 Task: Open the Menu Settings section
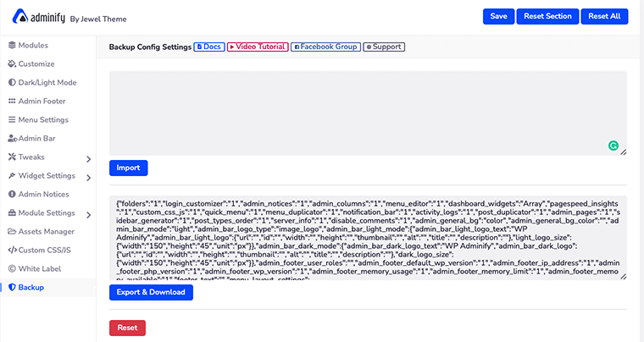(42, 119)
